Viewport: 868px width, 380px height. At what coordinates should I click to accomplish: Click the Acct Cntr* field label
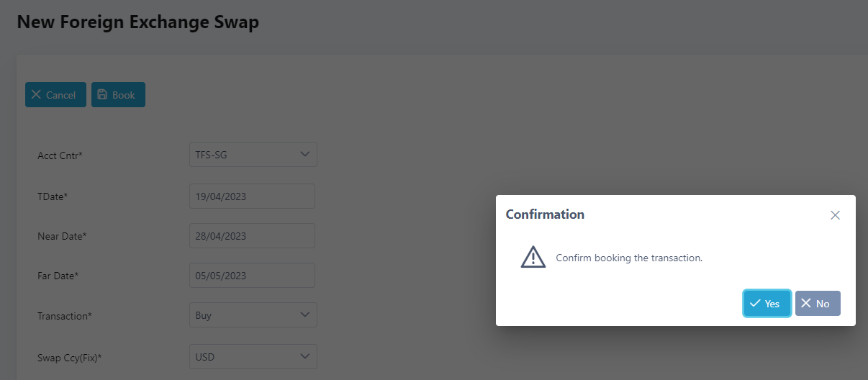pos(60,155)
